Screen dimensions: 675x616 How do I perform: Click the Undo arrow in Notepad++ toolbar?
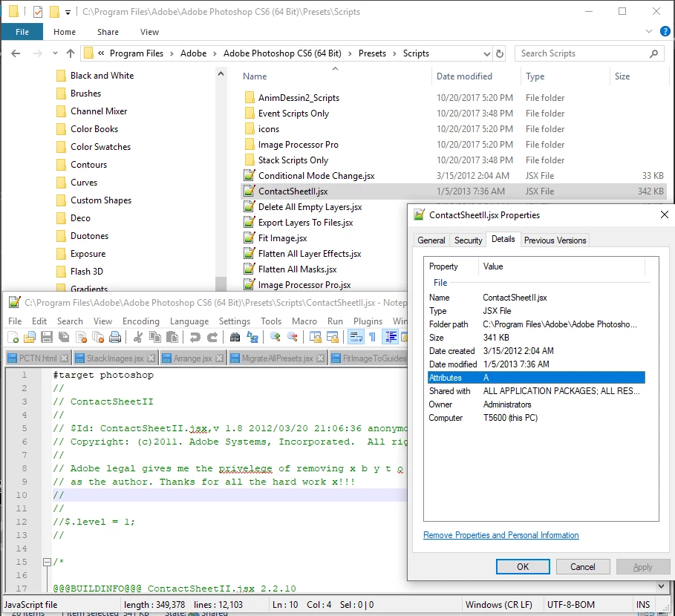(x=195, y=337)
